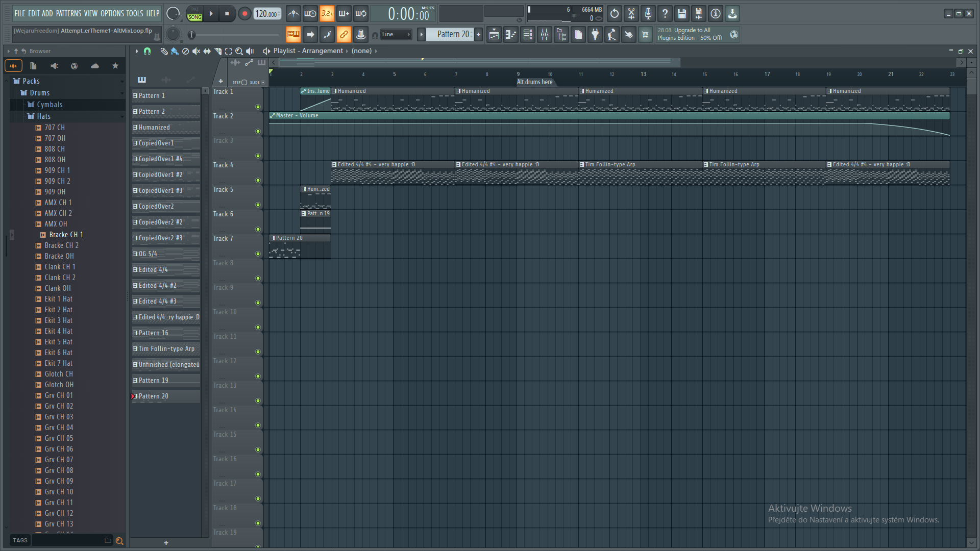The width and height of the screenshot is (980, 551).
Task: Open the EDIT menu
Action: point(34,14)
